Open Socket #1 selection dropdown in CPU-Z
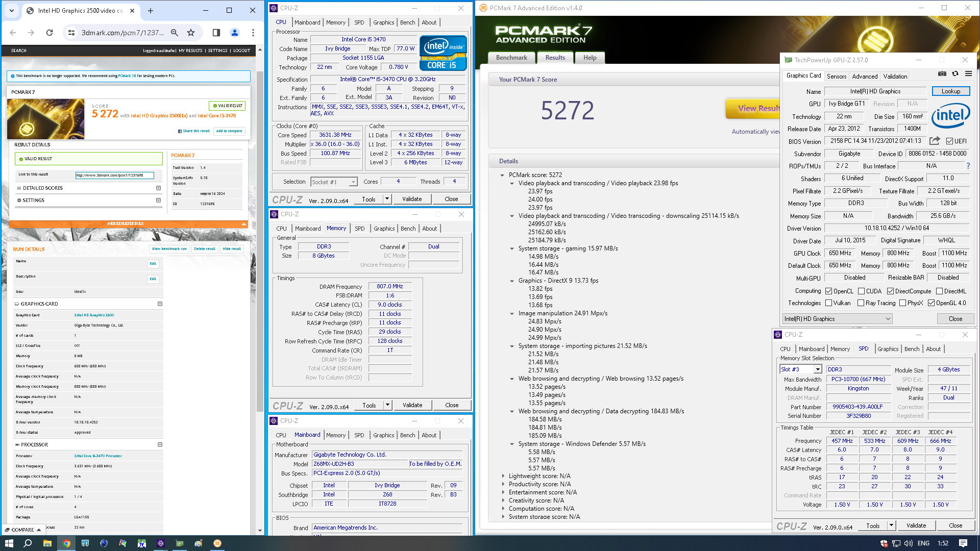 [x=334, y=182]
